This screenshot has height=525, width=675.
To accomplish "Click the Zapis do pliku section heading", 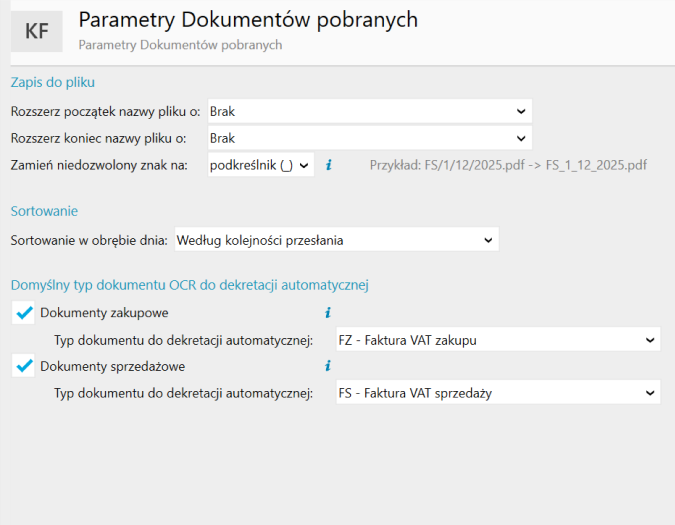I will [53, 82].
